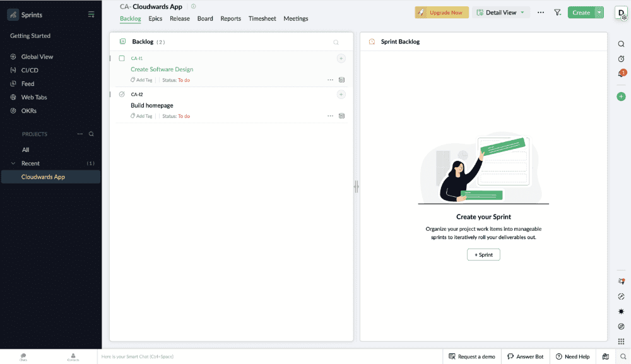Click + Sprint button
The height and width of the screenshot is (364, 631).
coord(483,255)
